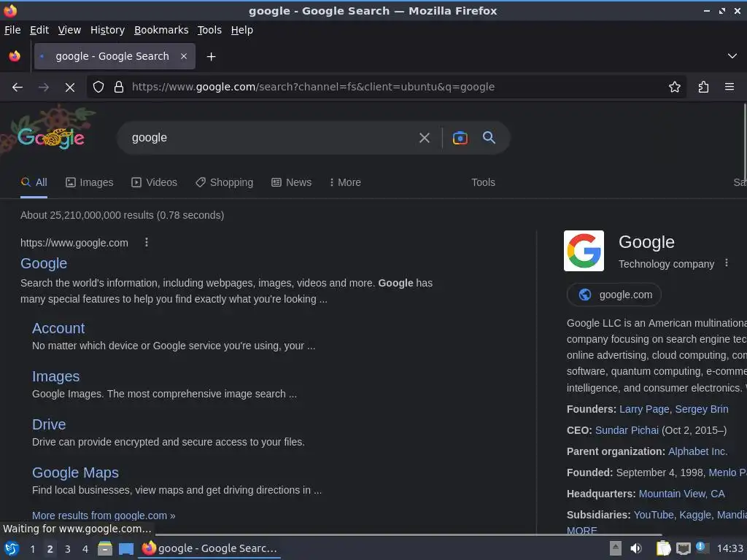Click the forward navigation arrow
This screenshot has height=560, width=747.
click(x=43, y=87)
